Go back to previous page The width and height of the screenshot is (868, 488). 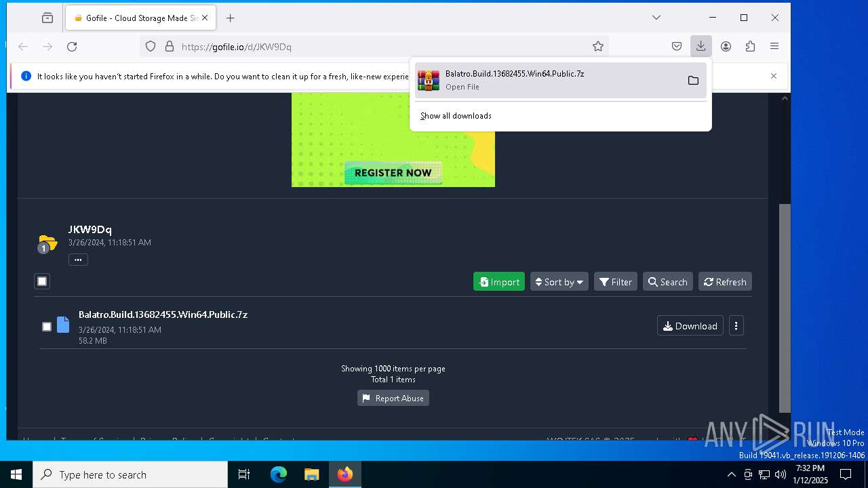click(x=23, y=47)
